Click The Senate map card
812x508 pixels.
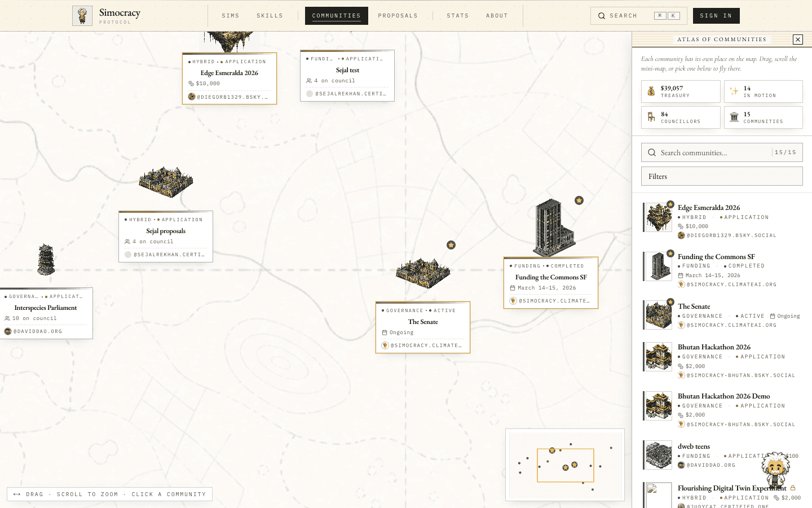click(423, 327)
